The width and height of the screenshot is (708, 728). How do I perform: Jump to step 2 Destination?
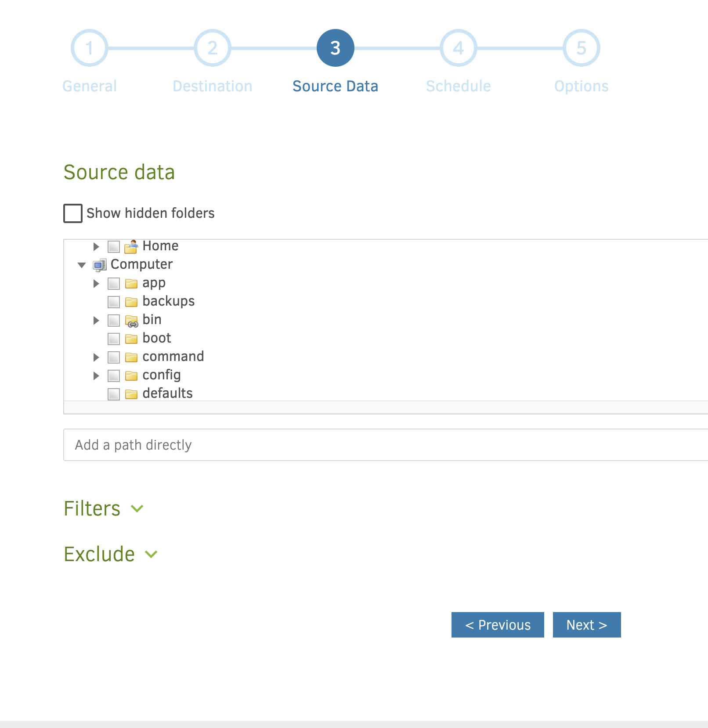pos(213,48)
